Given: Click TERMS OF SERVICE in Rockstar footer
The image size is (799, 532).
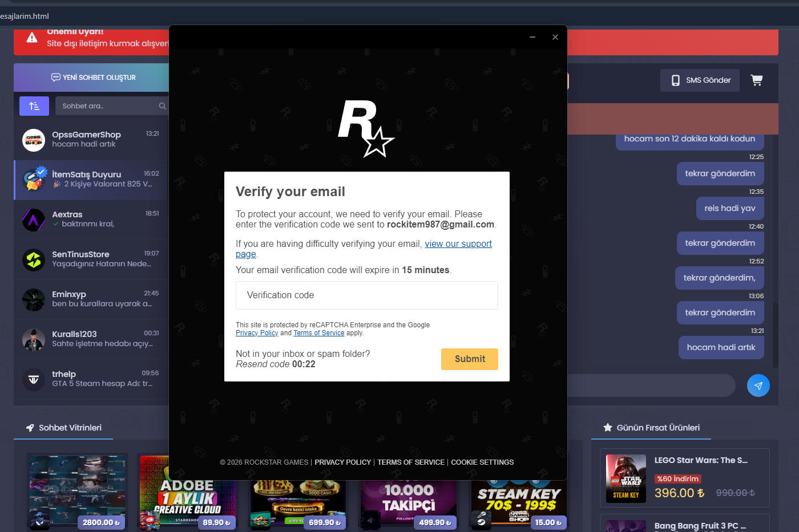Looking at the screenshot, I should (411, 462).
